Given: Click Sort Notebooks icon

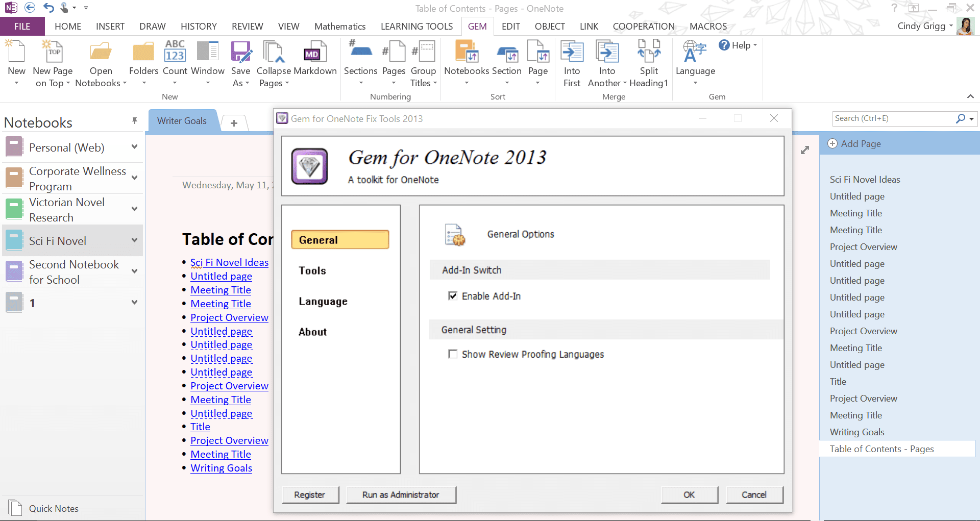Looking at the screenshot, I should point(467,52).
